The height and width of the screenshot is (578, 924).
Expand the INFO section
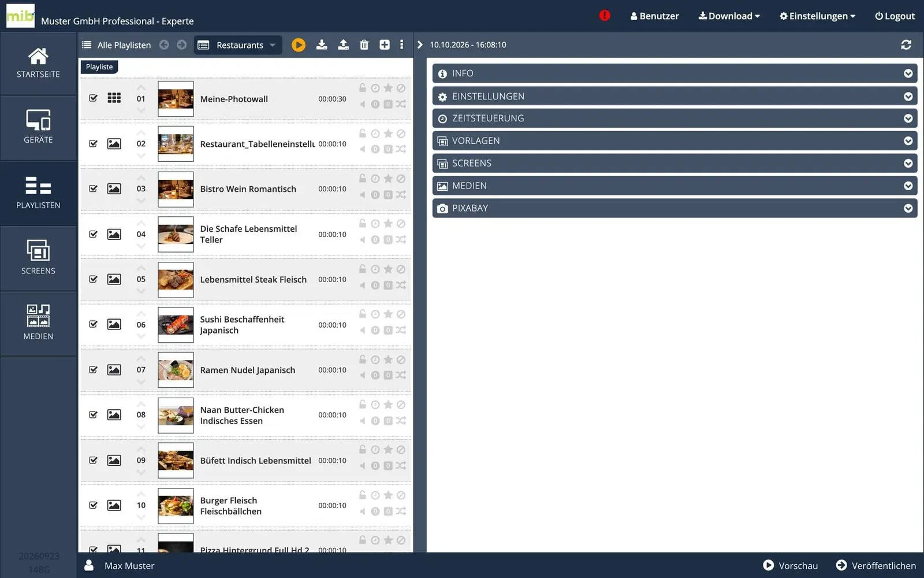pos(675,73)
